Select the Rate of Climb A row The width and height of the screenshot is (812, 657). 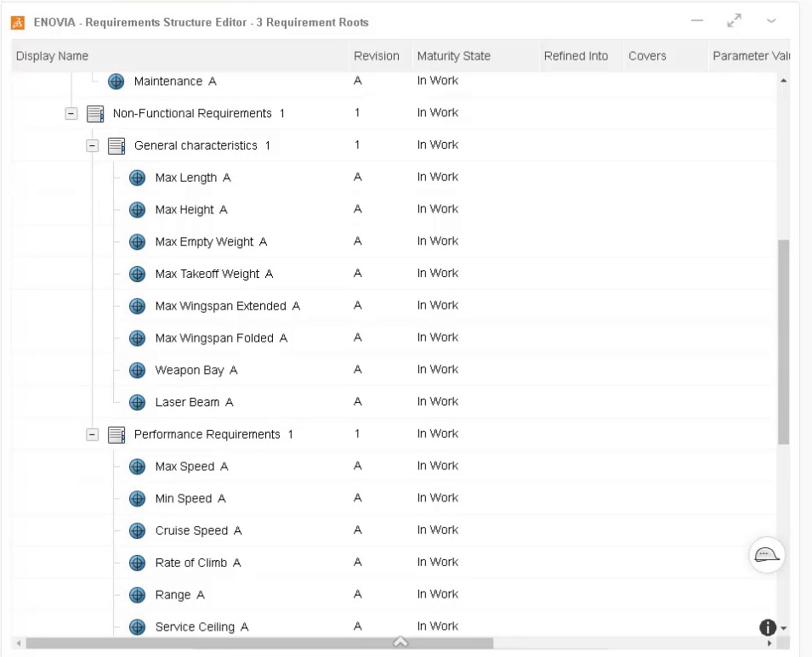coord(394,563)
